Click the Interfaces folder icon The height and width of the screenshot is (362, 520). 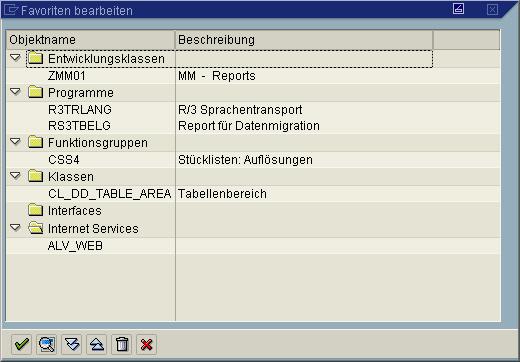36,210
